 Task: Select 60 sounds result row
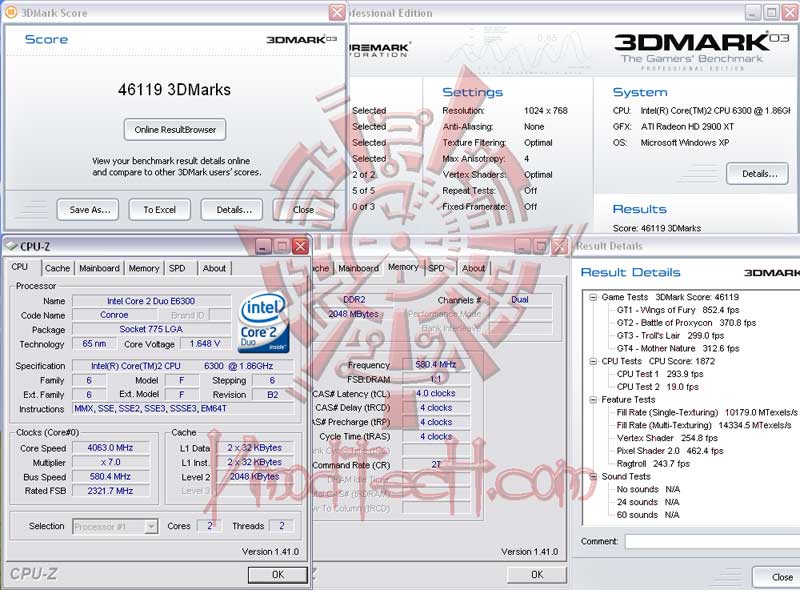[648, 515]
